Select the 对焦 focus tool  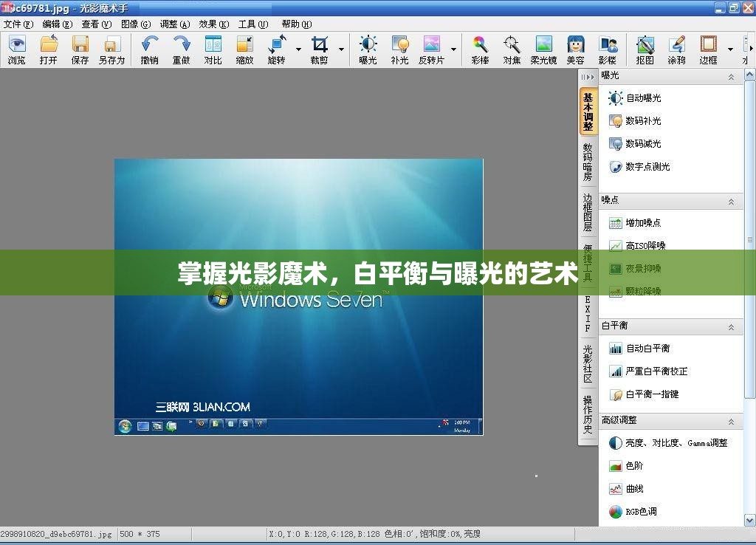coord(512,49)
